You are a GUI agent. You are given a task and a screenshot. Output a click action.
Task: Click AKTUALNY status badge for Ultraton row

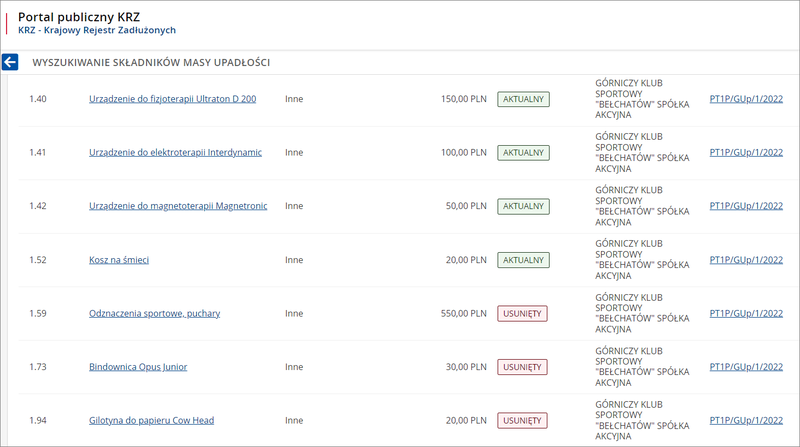(523, 99)
